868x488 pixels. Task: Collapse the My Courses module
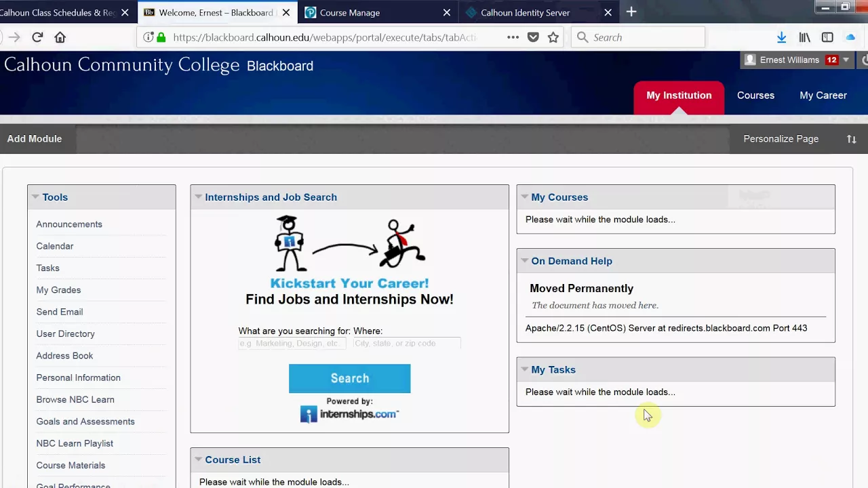pos(524,197)
